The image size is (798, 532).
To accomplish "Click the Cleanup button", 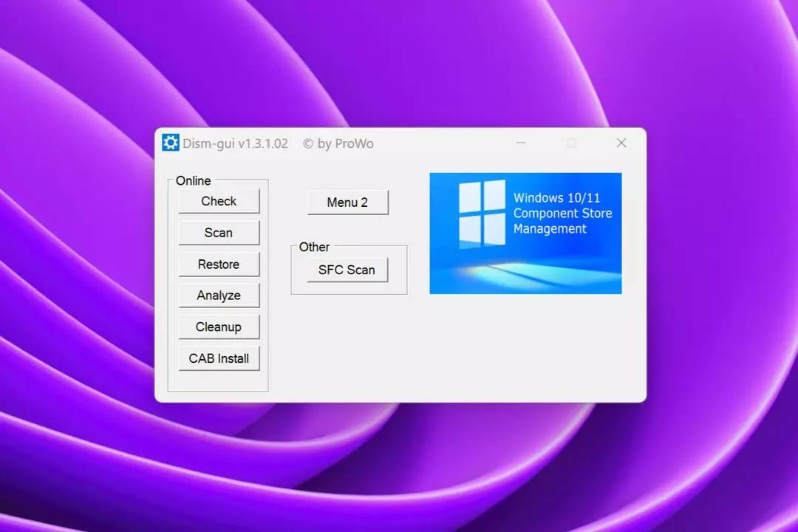I will point(219,327).
